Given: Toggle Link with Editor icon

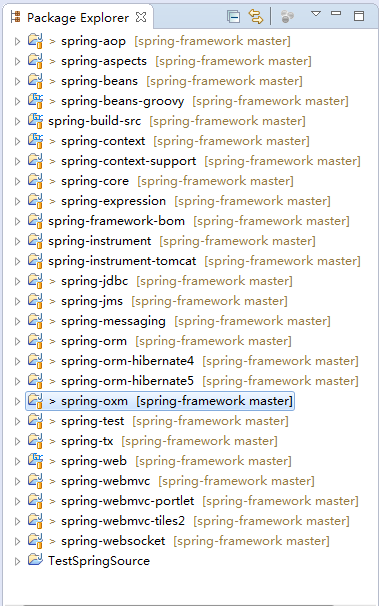Looking at the screenshot, I should coord(256,17).
